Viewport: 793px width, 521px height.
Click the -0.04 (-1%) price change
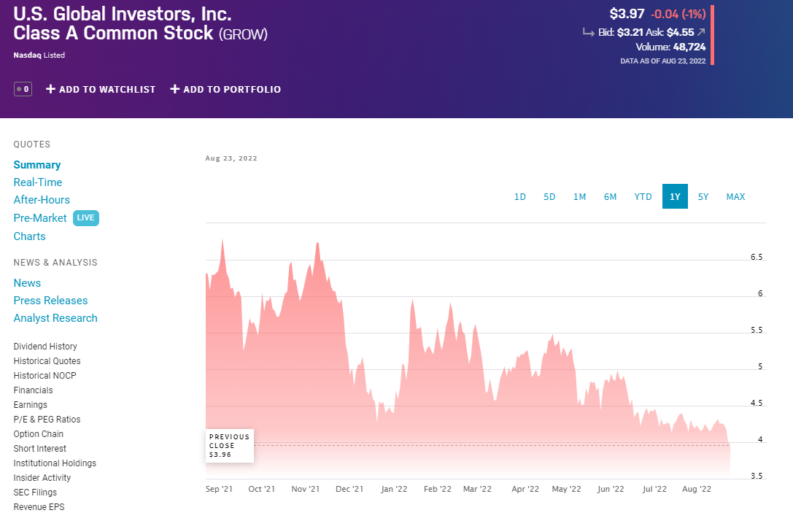(678, 14)
